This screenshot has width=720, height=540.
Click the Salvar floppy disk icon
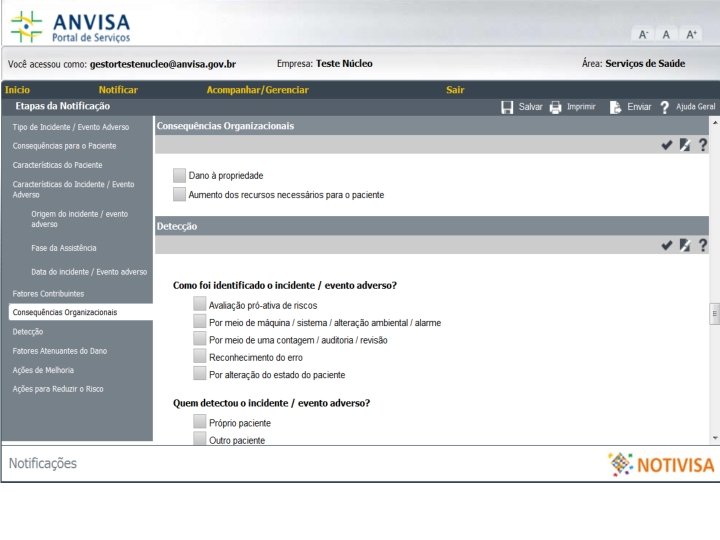(507, 107)
